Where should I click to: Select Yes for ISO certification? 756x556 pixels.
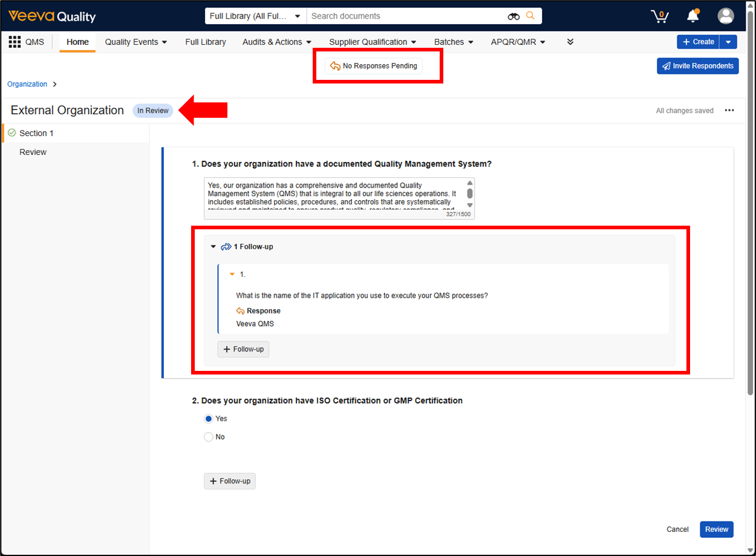coord(209,419)
